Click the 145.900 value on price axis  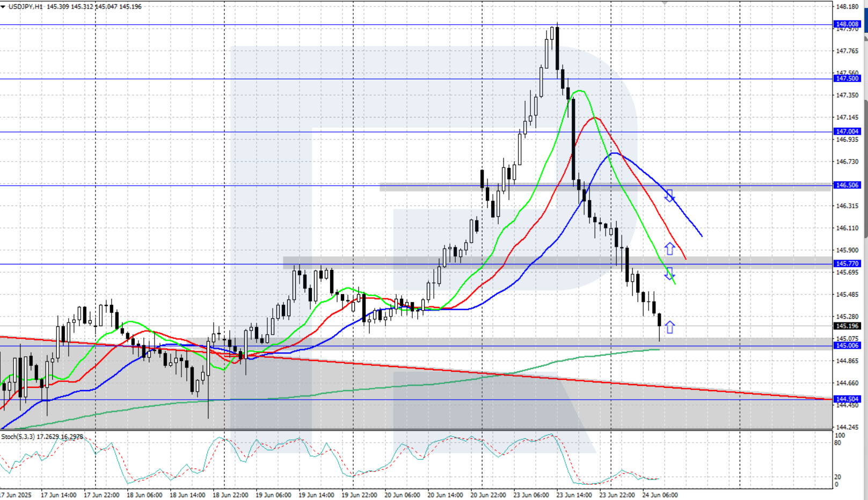click(x=848, y=251)
